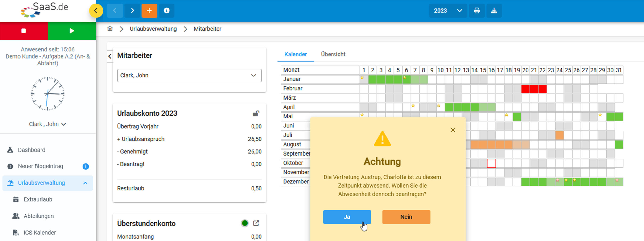
Task: Confirm the warning with Ja
Action: point(347,217)
